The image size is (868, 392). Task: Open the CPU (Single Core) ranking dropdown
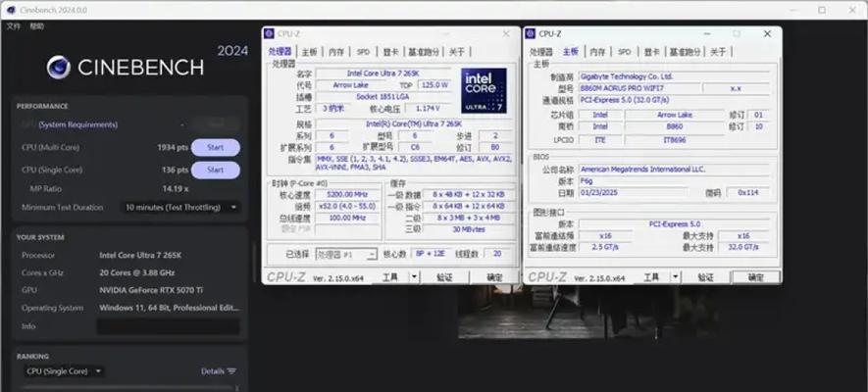[x=64, y=371]
